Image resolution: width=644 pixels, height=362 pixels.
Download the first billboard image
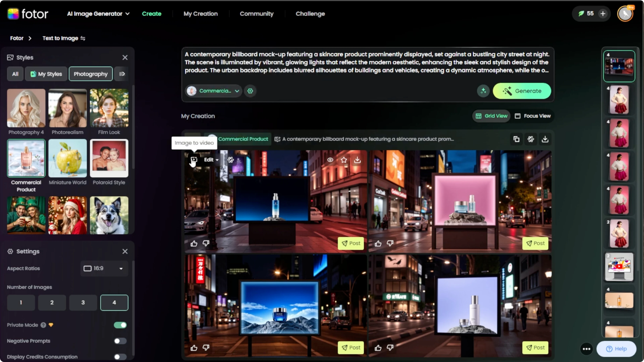point(357,160)
